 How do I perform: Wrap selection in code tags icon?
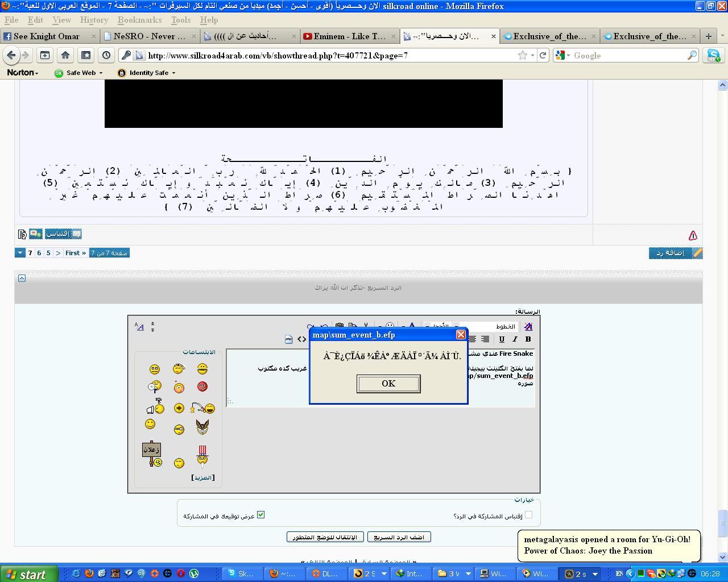pyautogui.click(x=301, y=339)
